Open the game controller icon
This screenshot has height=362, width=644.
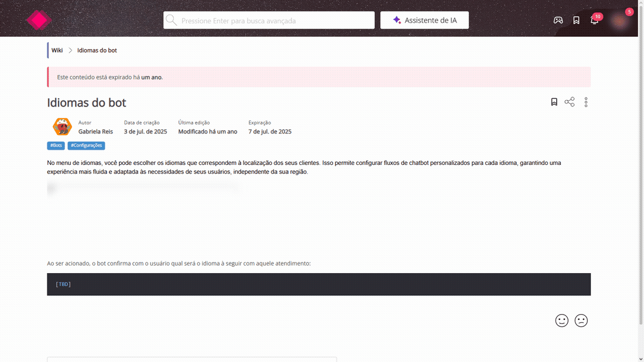coord(558,20)
